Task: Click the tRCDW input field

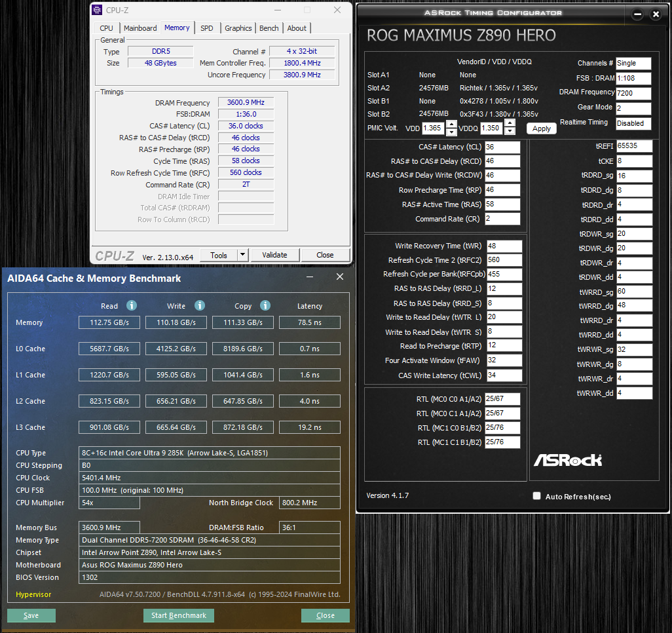Action: pos(502,175)
